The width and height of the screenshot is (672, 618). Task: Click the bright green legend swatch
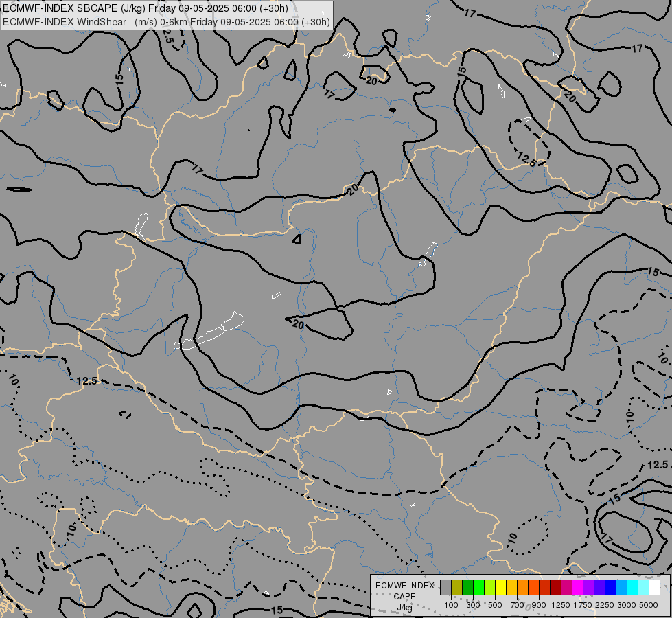[478, 587]
